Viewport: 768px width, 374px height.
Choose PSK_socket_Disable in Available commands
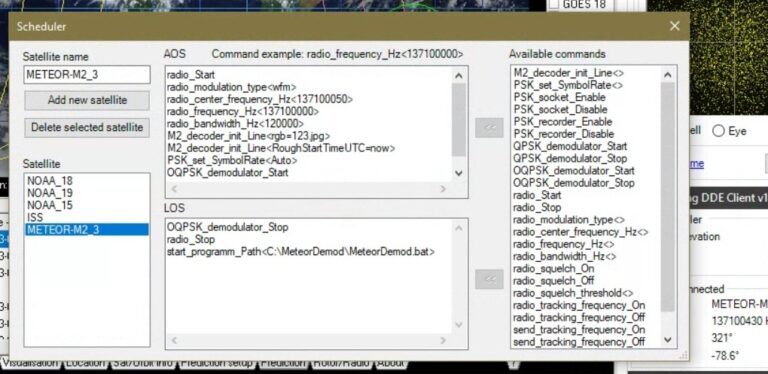click(560, 110)
